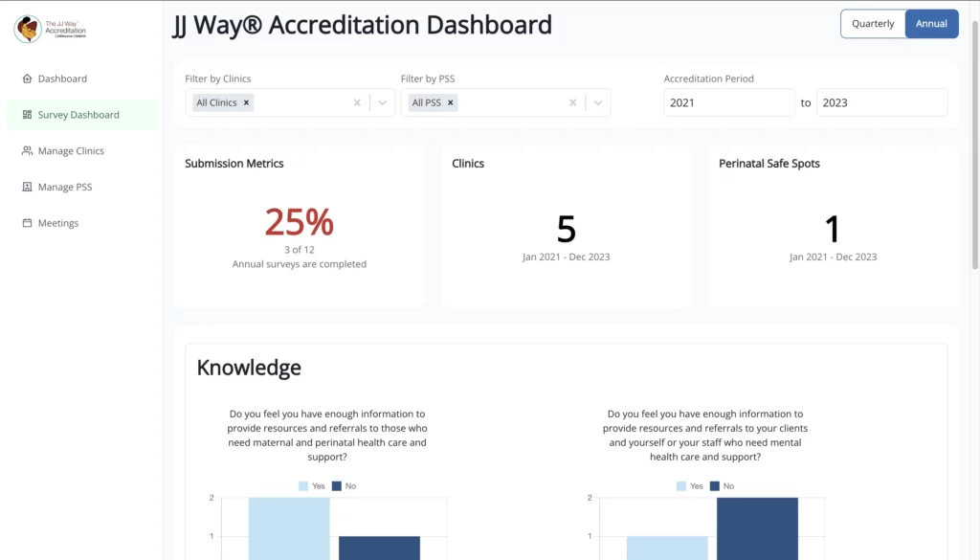Click the JJ Way Accreditation Dashboard title
Screen dimensions: 980x560
362,25
